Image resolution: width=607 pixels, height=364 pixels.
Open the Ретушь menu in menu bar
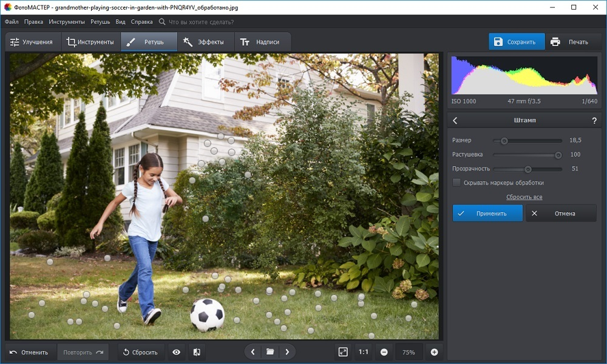coord(100,22)
